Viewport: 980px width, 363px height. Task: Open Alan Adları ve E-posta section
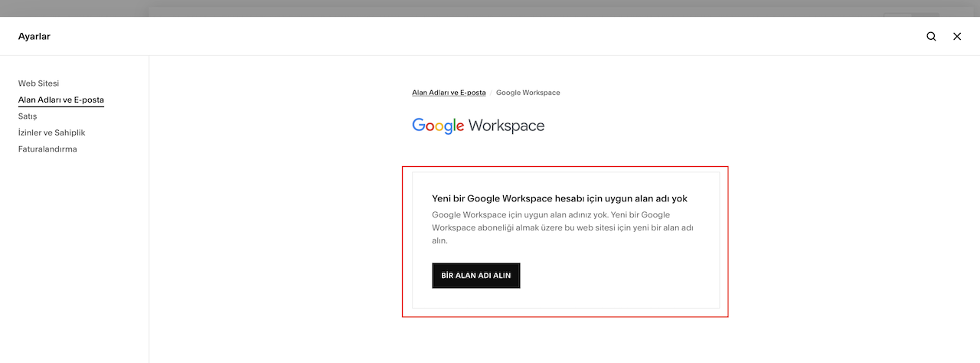61,100
